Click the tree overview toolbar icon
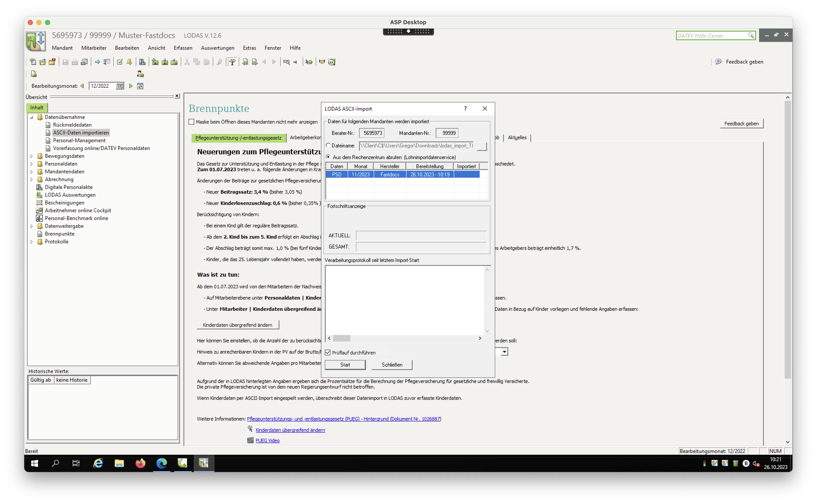 click(232, 62)
